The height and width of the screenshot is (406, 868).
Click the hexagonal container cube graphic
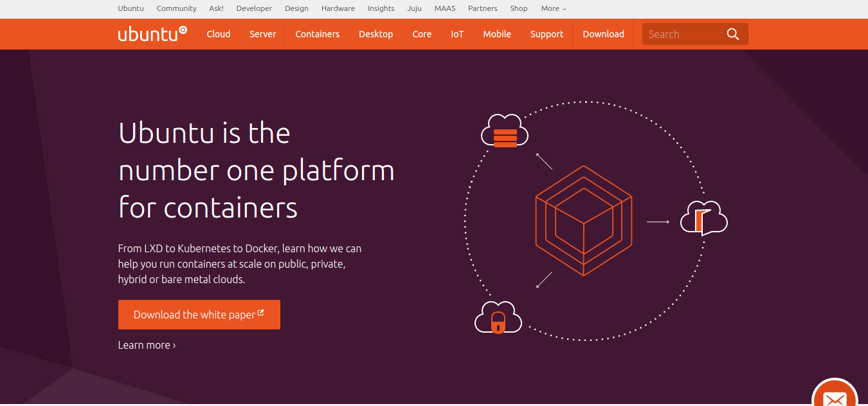click(584, 221)
